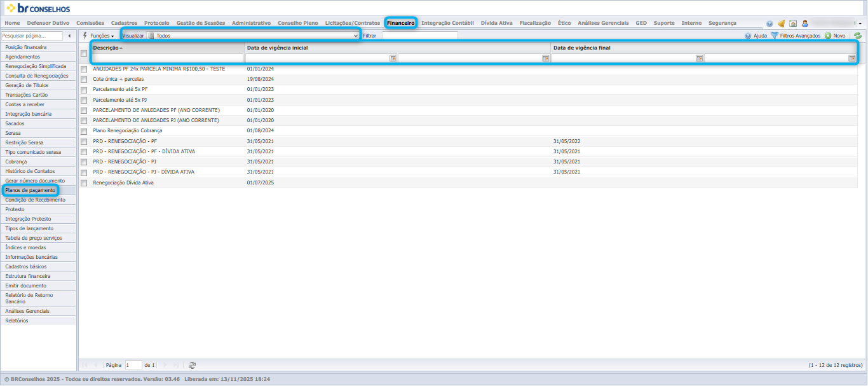Viewport: 868px width, 386px height.
Task: Open the last calendar picker under Data de vigência final
Action: tap(851, 59)
